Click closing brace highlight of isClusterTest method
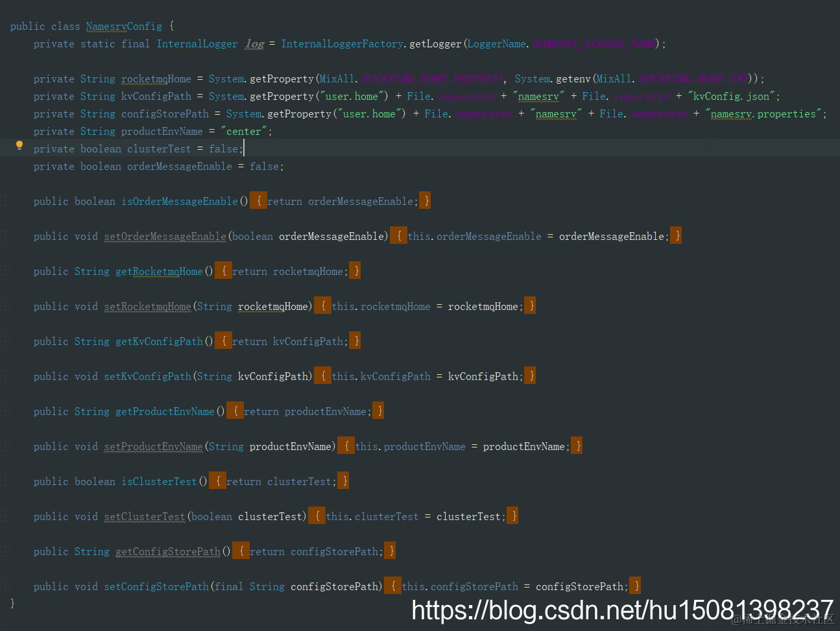The height and width of the screenshot is (631, 840). [x=344, y=481]
